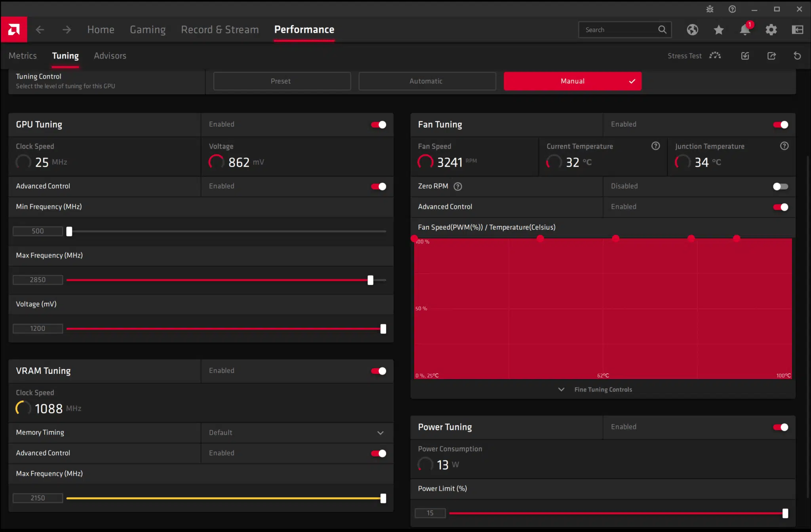Click Min Frequency value box 500
This screenshot has width=811, height=532.
coord(38,231)
